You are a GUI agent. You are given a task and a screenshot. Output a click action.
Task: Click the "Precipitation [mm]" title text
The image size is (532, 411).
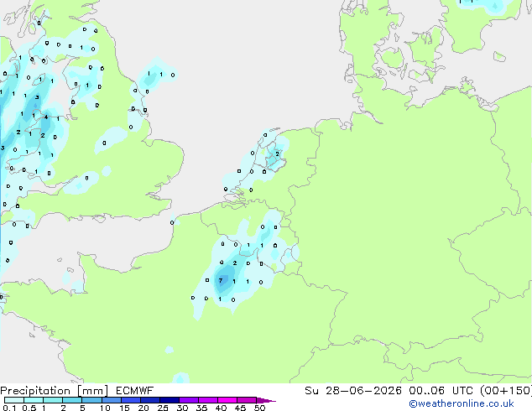tap(54, 391)
